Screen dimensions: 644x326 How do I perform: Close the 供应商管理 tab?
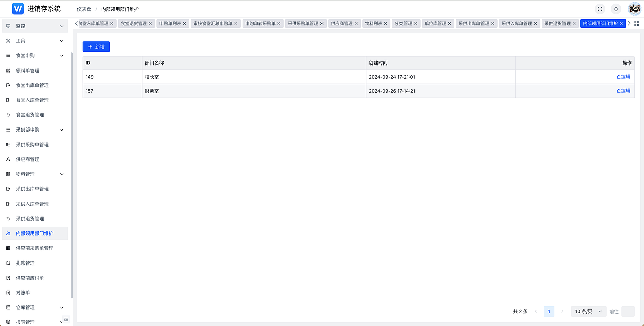356,23
